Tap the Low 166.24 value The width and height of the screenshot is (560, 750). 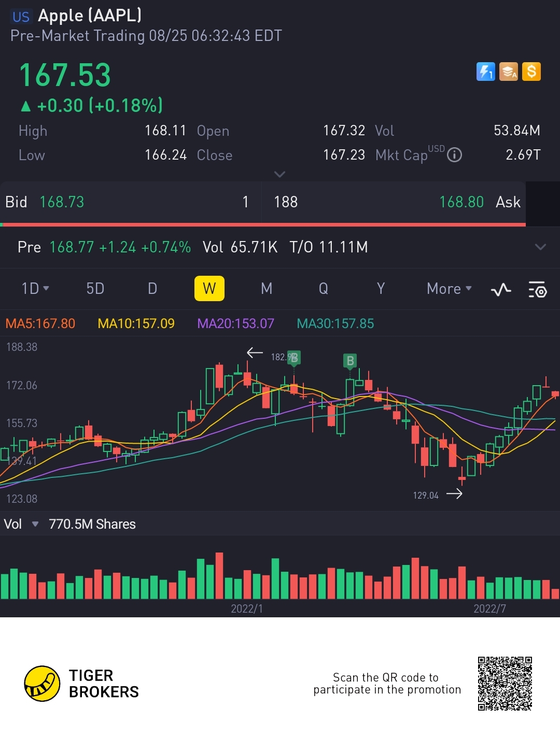(x=165, y=155)
